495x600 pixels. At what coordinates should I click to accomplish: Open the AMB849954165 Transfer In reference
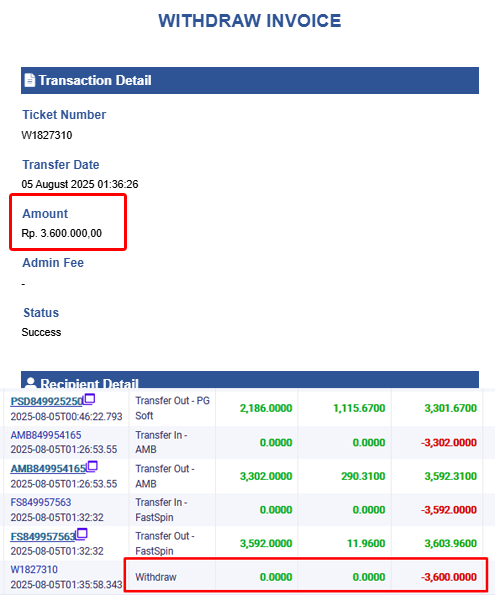(46, 435)
